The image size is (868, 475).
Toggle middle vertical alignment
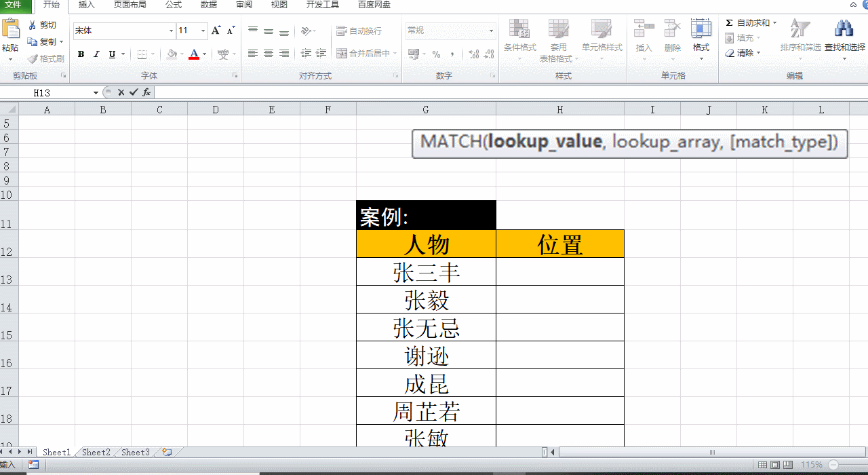pos(269,31)
